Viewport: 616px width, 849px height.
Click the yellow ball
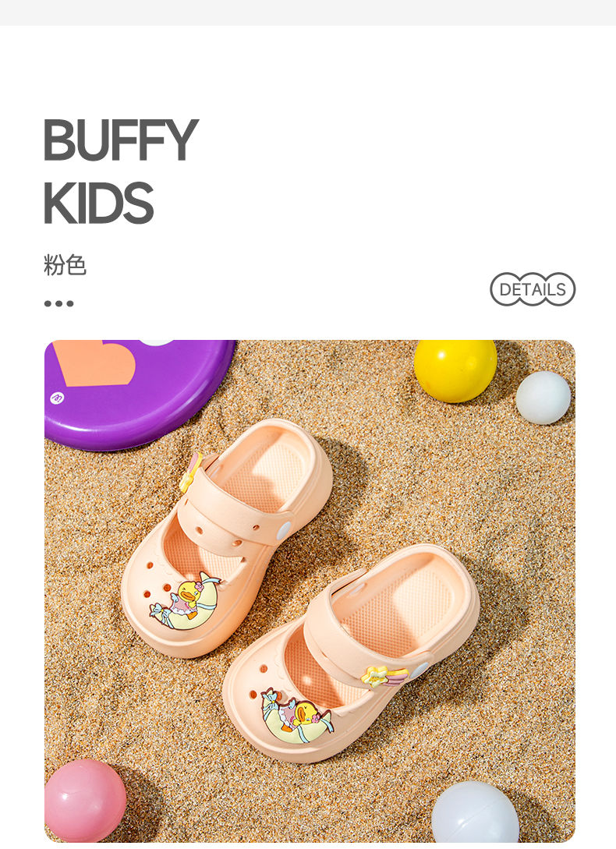[455, 371]
